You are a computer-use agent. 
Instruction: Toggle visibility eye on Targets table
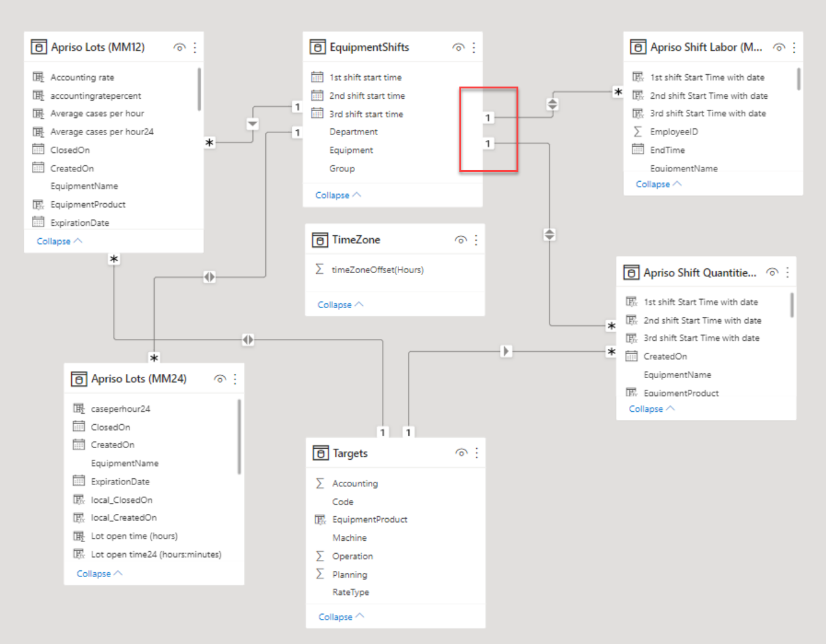[461, 453]
